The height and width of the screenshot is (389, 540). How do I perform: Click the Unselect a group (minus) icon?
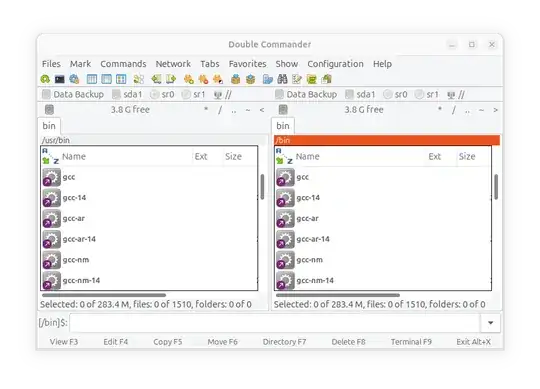click(203, 79)
